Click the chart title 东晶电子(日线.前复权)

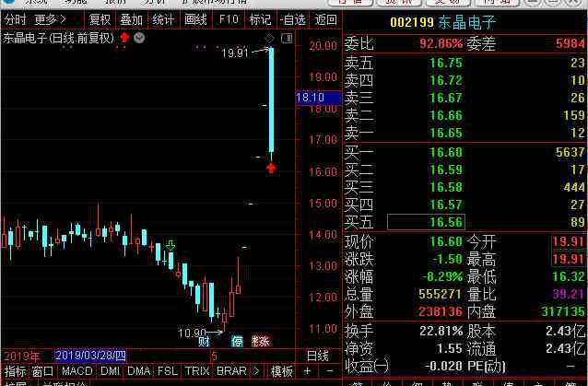coord(58,38)
